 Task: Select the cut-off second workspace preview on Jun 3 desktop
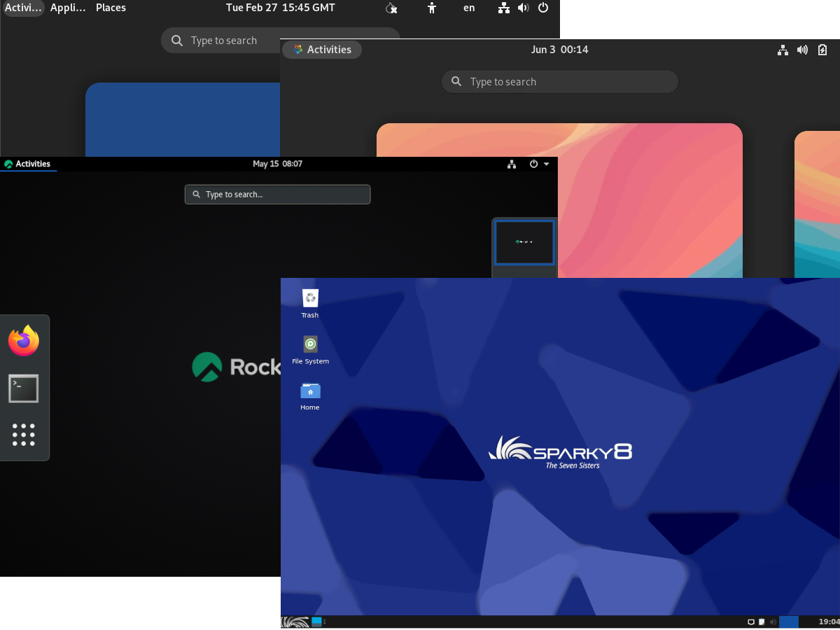pyautogui.click(x=817, y=204)
